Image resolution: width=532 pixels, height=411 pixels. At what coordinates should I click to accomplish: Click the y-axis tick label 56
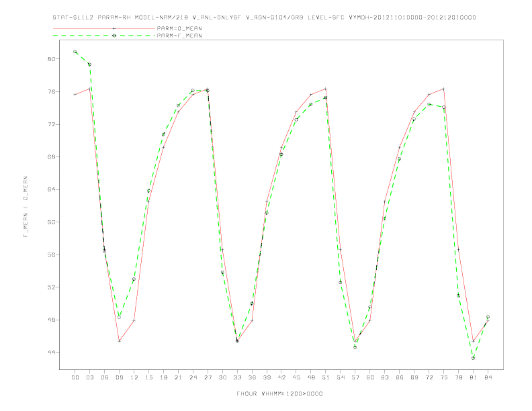pyautogui.click(x=51, y=255)
